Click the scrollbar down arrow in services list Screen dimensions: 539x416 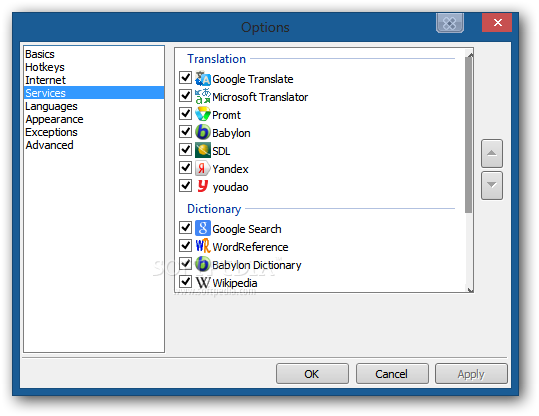tap(470, 289)
